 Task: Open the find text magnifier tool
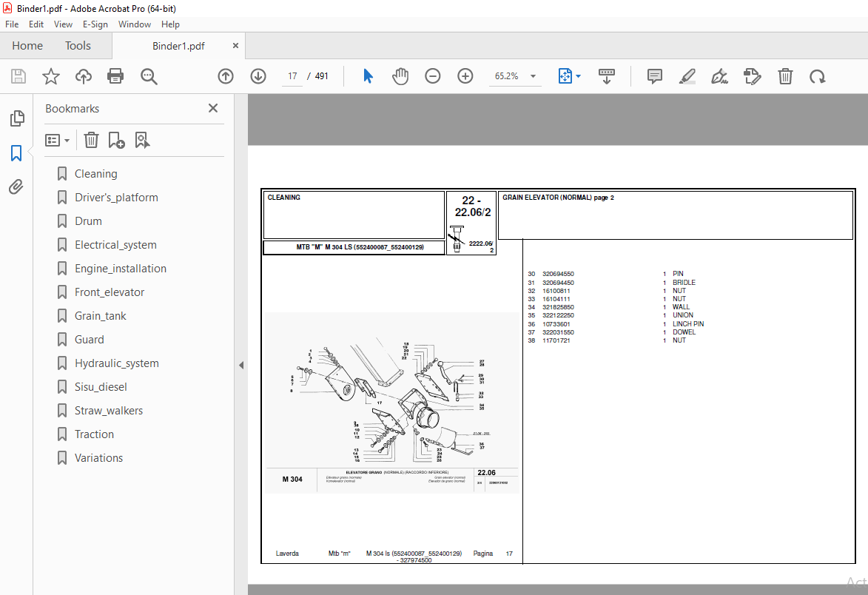[149, 76]
